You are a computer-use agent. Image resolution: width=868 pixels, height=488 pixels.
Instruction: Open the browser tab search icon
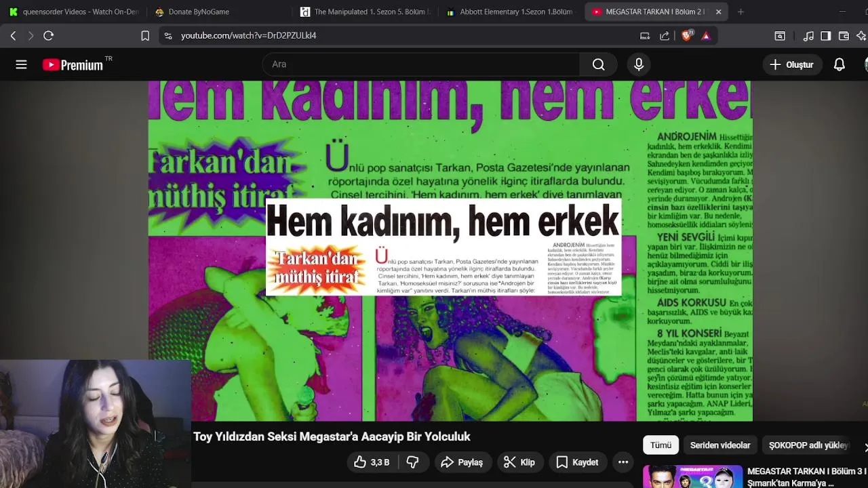tap(780, 35)
